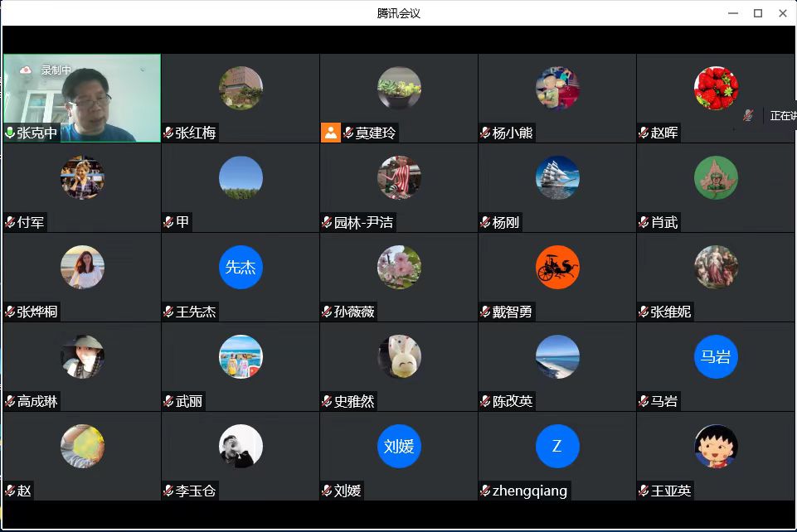Click the muted mic on speaking indicator
797x532 pixels.
pyautogui.click(x=748, y=116)
